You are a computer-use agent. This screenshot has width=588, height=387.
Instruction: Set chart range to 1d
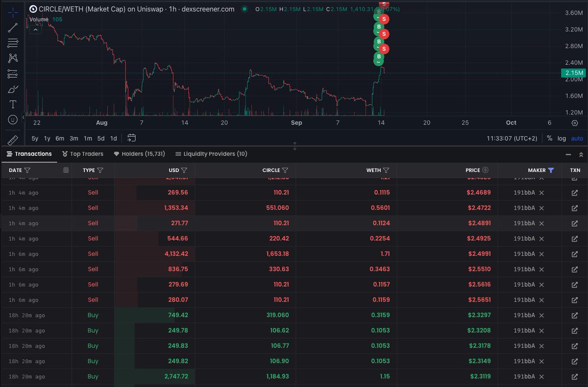pyautogui.click(x=114, y=138)
